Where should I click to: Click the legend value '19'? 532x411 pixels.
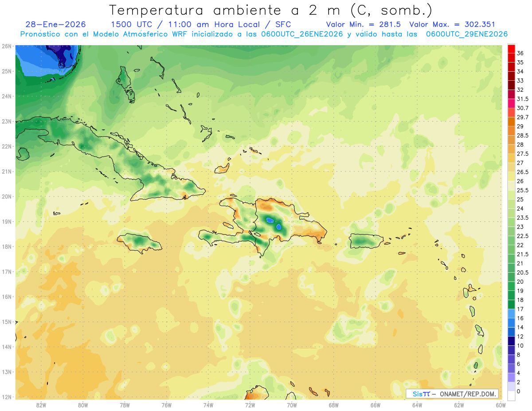pos(520,291)
